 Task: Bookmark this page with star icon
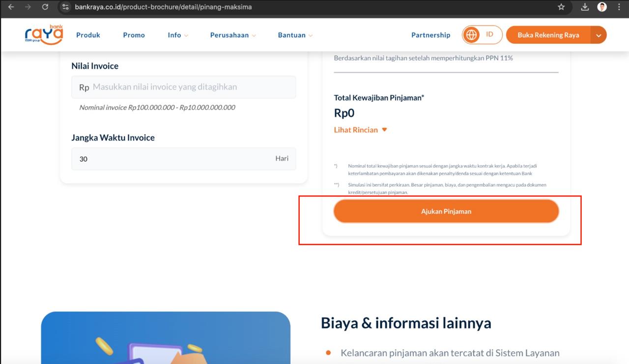pyautogui.click(x=561, y=7)
